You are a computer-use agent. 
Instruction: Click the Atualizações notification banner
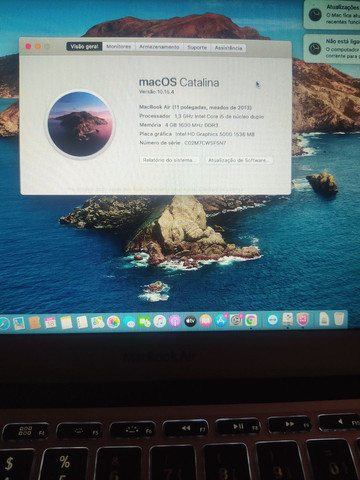pos(332,14)
